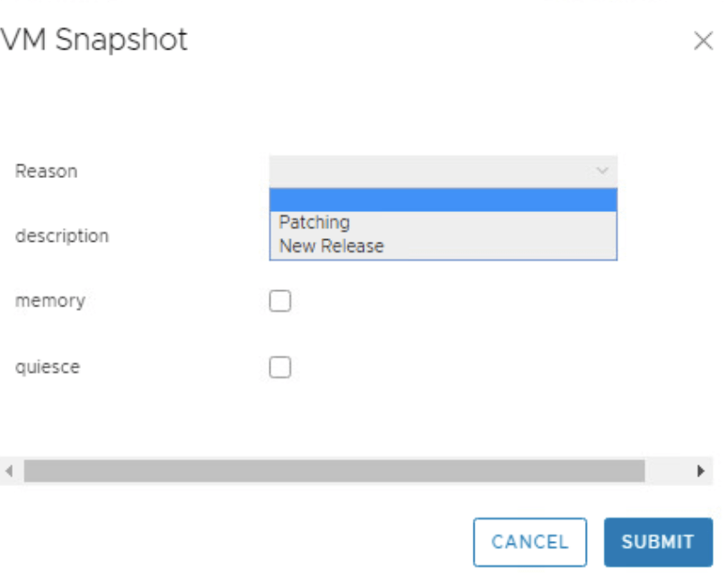Click the Reason dropdown chevron arrow

click(601, 171)
